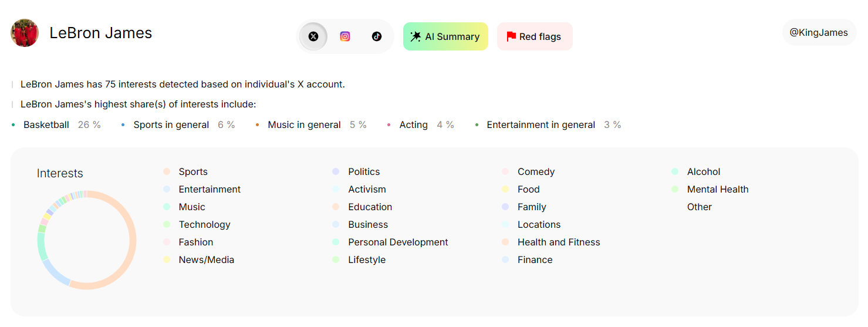The height and width of the screenshot is (327, 868).
Task: Select the X (Twitter) platform icon
Action: tap(313, 36)
